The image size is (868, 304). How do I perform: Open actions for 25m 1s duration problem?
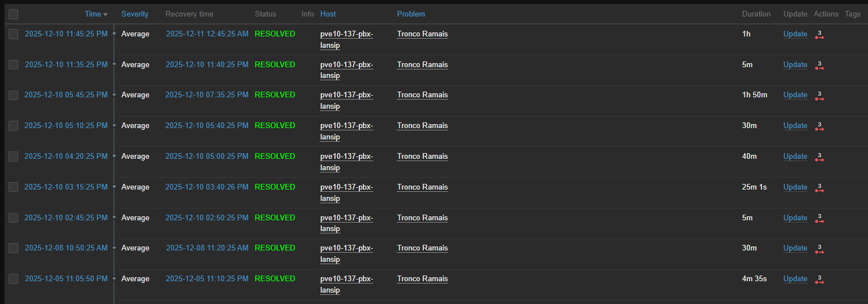pos(820,188)
